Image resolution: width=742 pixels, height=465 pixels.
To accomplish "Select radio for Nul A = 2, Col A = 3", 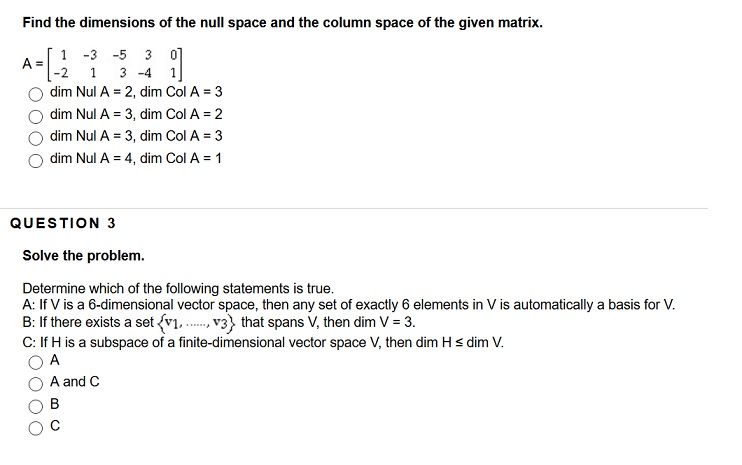I will pyautogui.click(x=35, y=94).
